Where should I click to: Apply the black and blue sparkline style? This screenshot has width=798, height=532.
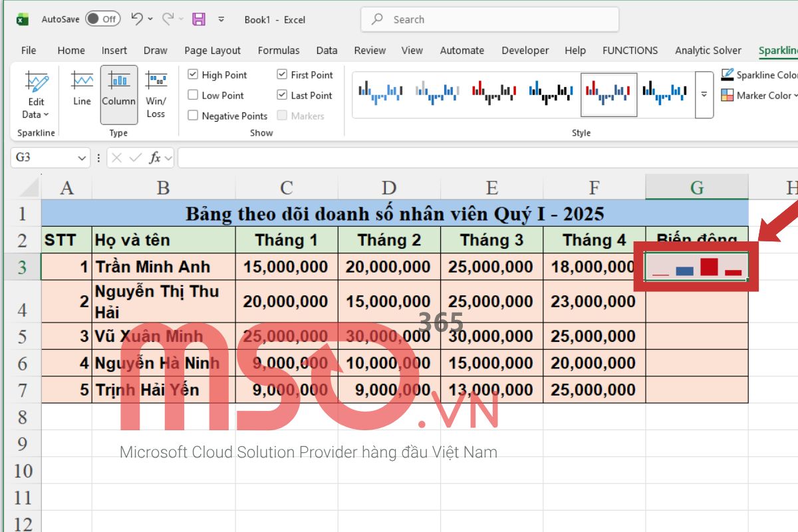552,94
